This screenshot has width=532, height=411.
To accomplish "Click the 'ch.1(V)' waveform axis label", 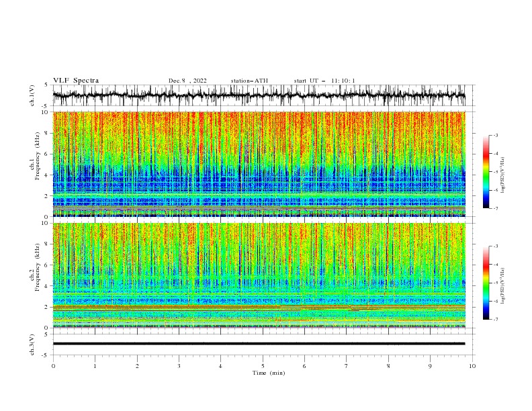I will [32, 95].
